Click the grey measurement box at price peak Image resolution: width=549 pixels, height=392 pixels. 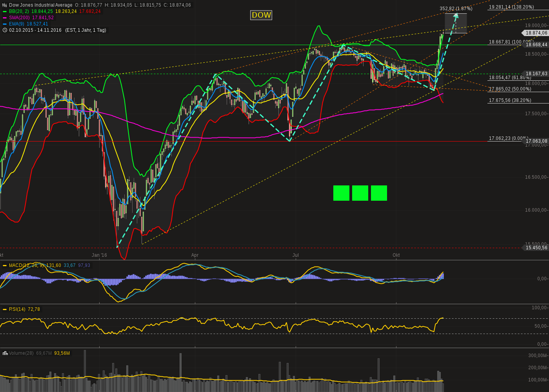(x=456, y=24)
